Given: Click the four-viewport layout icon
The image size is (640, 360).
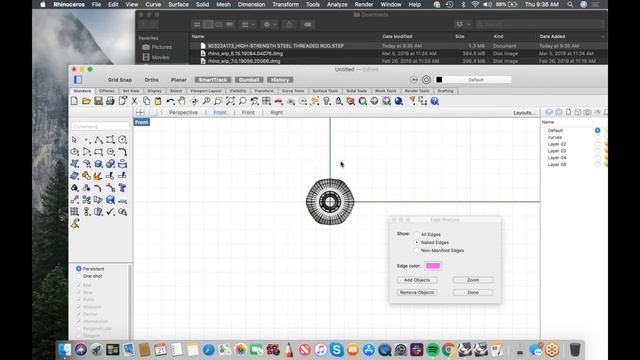Looking at the screenshot, I should click(140, 112).
